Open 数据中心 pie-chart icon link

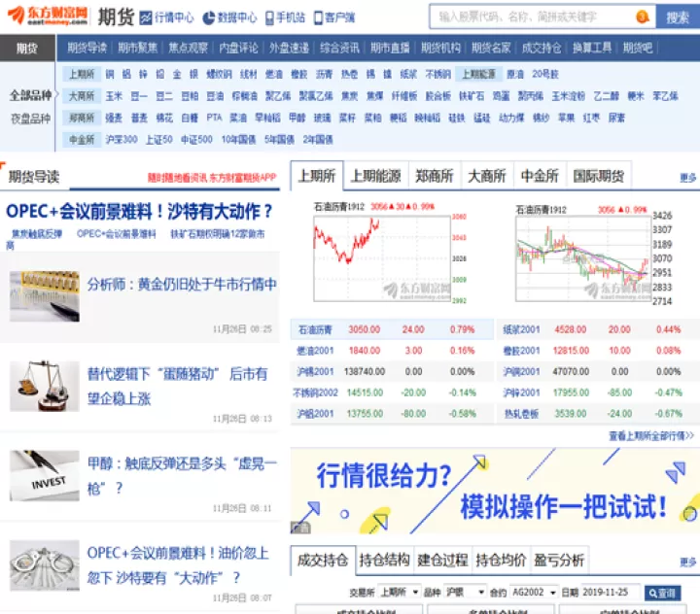tap(229, 17)
